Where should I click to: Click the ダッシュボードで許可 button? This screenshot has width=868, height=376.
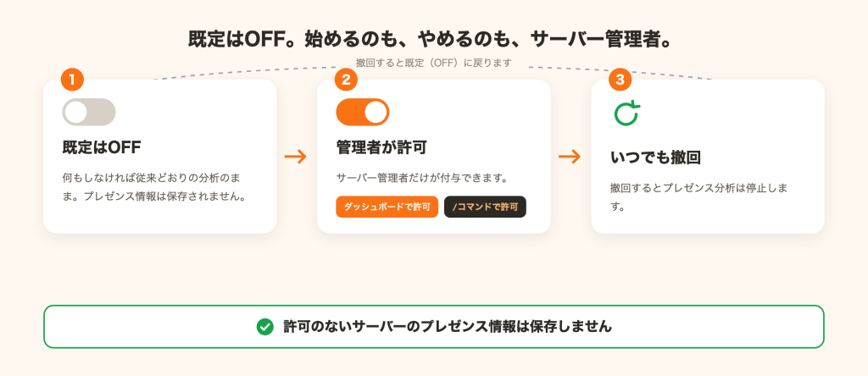coord(387,207)
